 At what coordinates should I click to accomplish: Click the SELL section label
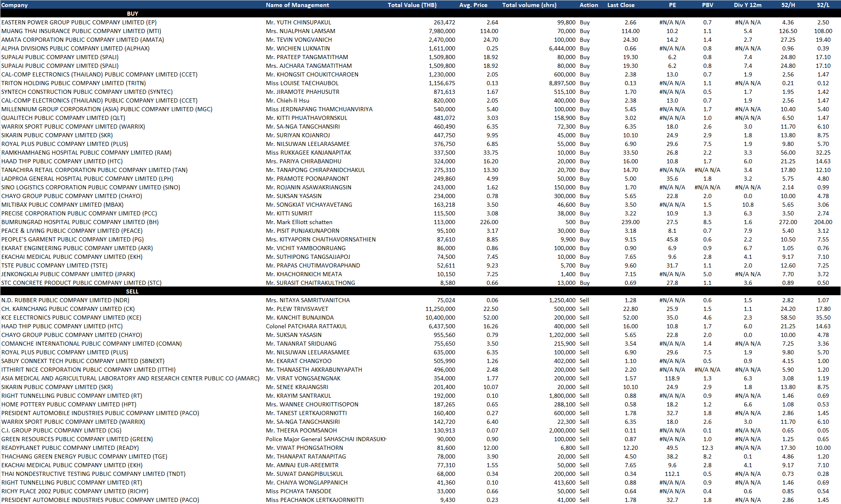coord(132,291)
